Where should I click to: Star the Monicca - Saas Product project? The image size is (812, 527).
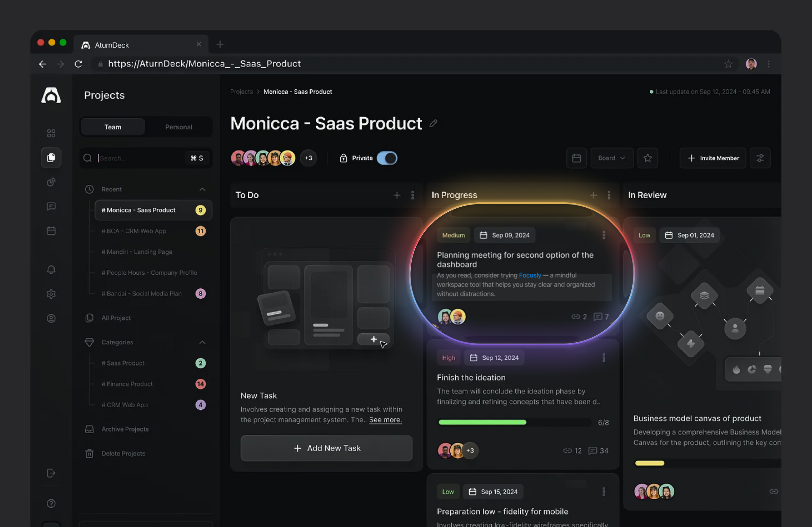[647, 158]
